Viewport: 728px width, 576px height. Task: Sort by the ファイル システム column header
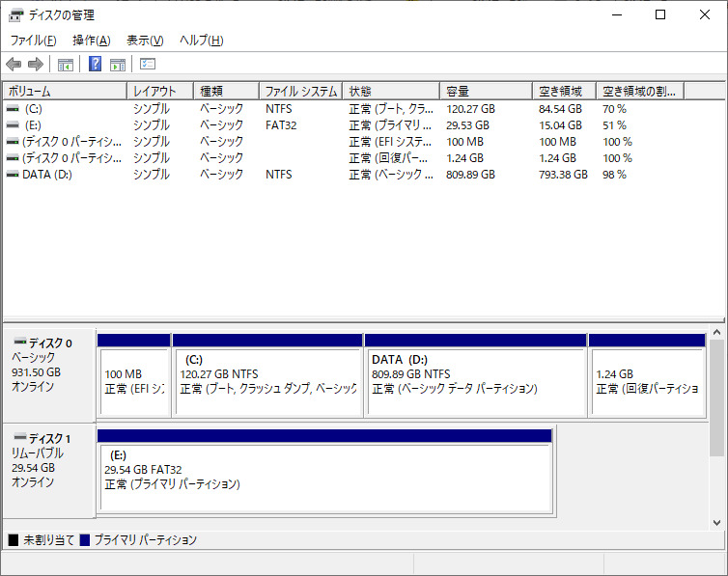pyautogui.click(x=300, y=91)
